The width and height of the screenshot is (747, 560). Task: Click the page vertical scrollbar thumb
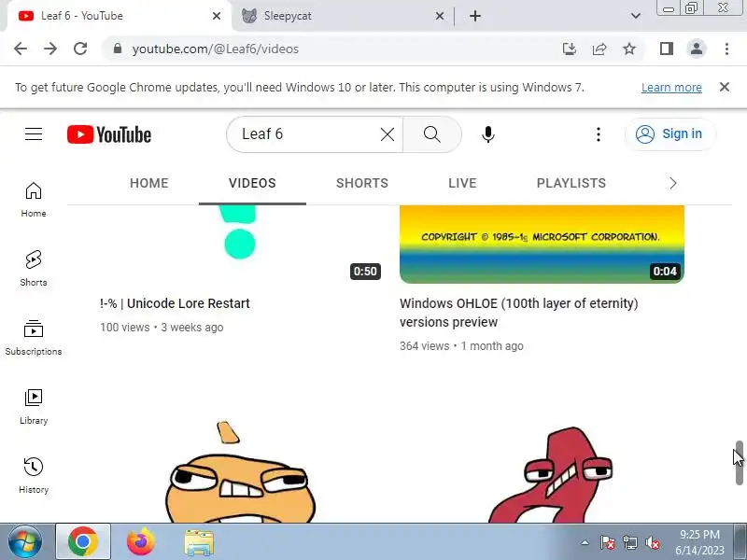tap(740, 463)
